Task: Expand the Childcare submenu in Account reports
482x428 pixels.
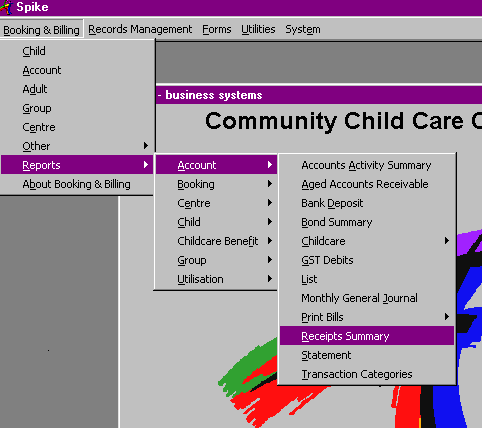Action: pyautogui.click(x=367, y=241)
